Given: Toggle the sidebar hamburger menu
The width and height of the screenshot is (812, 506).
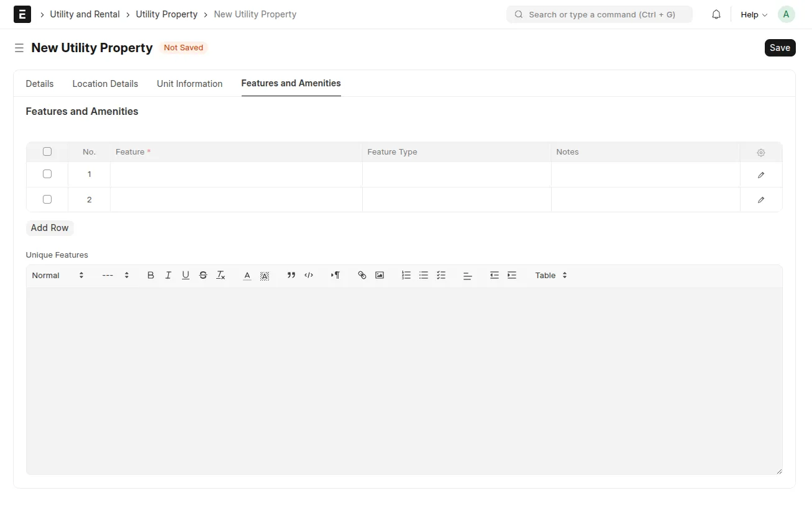Looking at the screenshot, I should pos(19,48).
